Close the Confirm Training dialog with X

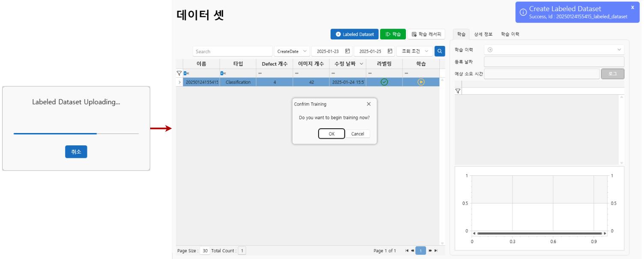[x=369, y=104]
